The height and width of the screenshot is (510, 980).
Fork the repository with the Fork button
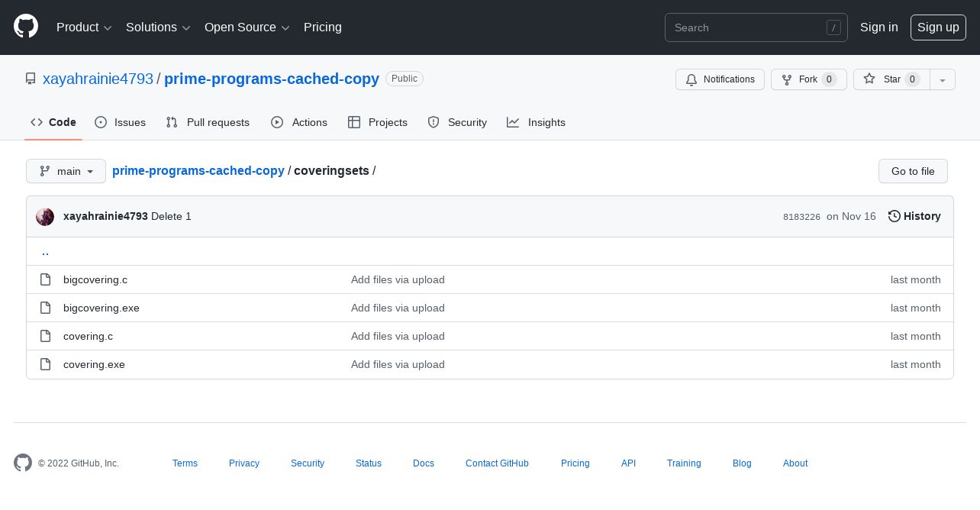(x=809, y=79)
